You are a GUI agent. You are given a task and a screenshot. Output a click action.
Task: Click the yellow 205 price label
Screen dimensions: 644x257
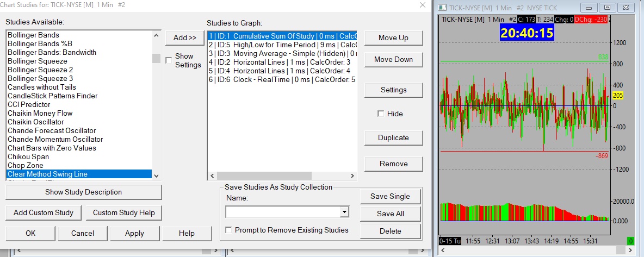pyautogui.click(x=618, y=96)
